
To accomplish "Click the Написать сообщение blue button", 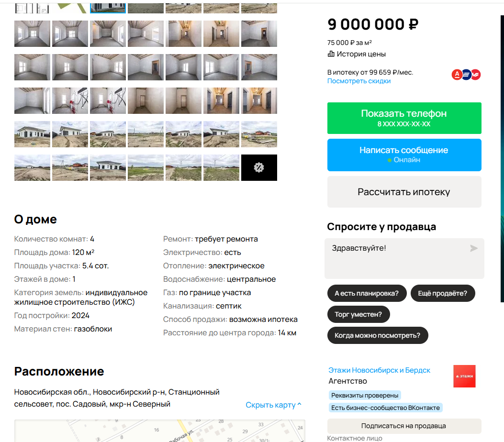I will [404, 155].
